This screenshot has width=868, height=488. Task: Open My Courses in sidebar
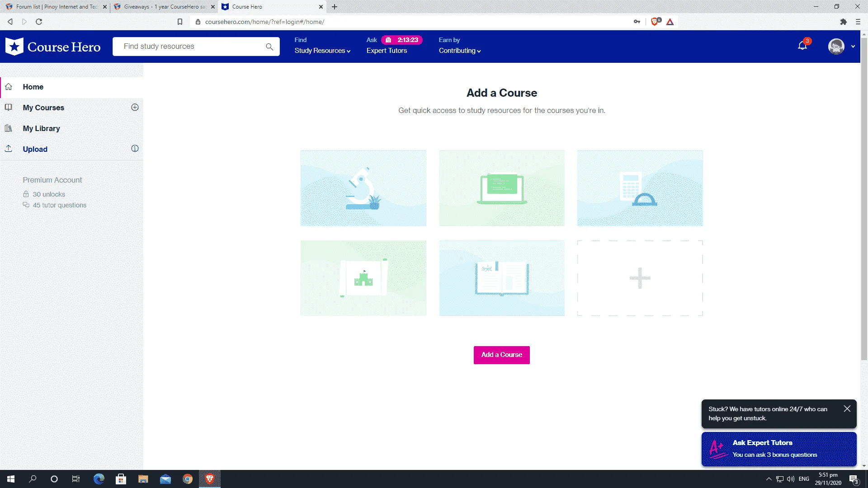click(43, 108)
